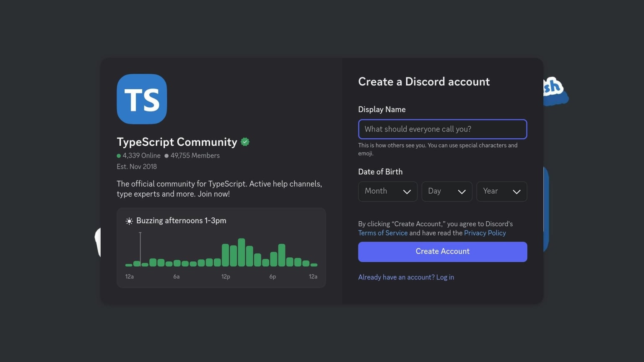644x362 pixels.
Task: Click the tallest green bar in activity chart
Action: 241,252
